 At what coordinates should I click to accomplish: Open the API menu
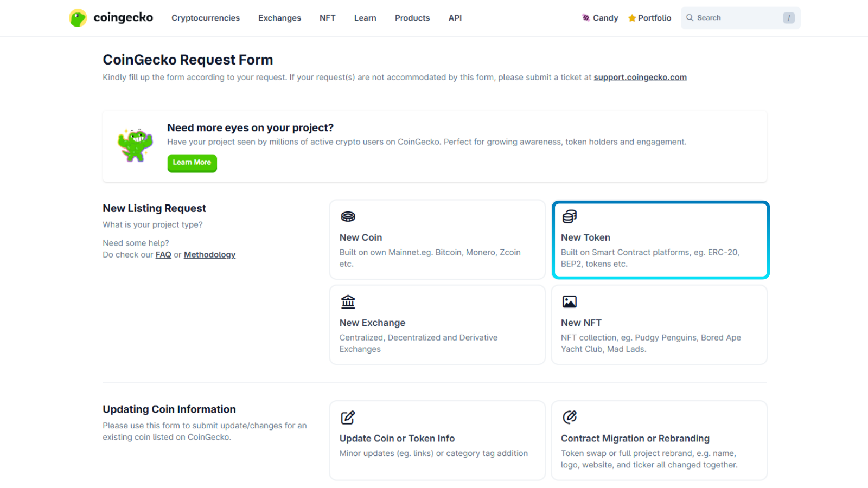click(455, 18)
